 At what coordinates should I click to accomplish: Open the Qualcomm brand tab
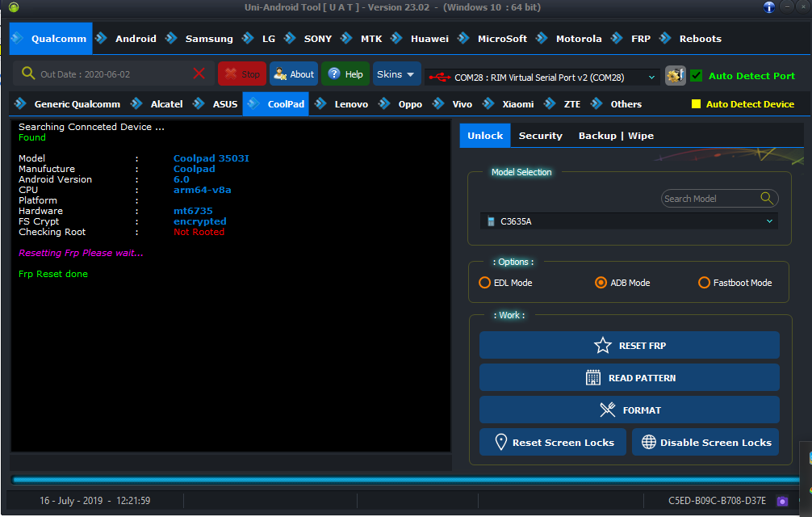pos(51,39)
